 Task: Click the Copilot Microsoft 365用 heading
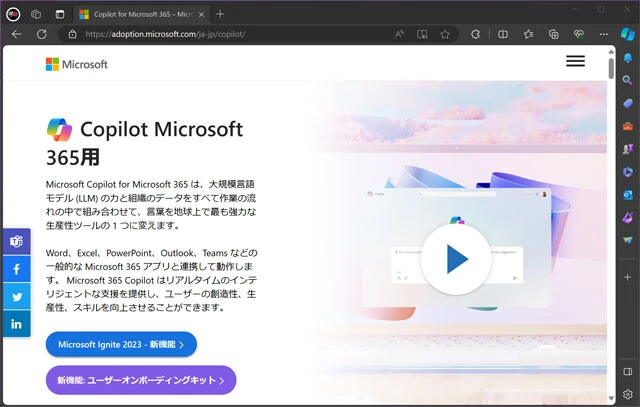tap(144, 143)
